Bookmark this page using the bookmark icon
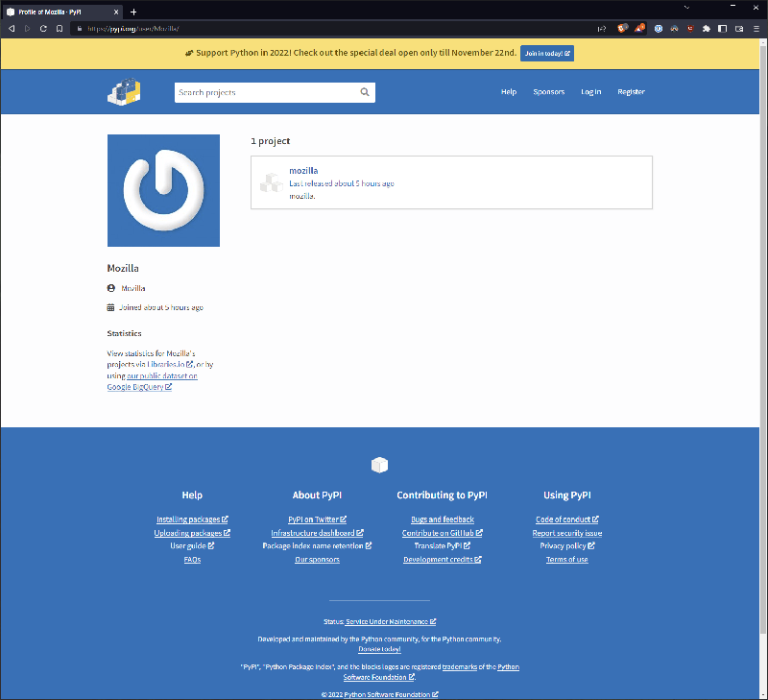Screen dimensions: 768x700 (x=60, y=29)
